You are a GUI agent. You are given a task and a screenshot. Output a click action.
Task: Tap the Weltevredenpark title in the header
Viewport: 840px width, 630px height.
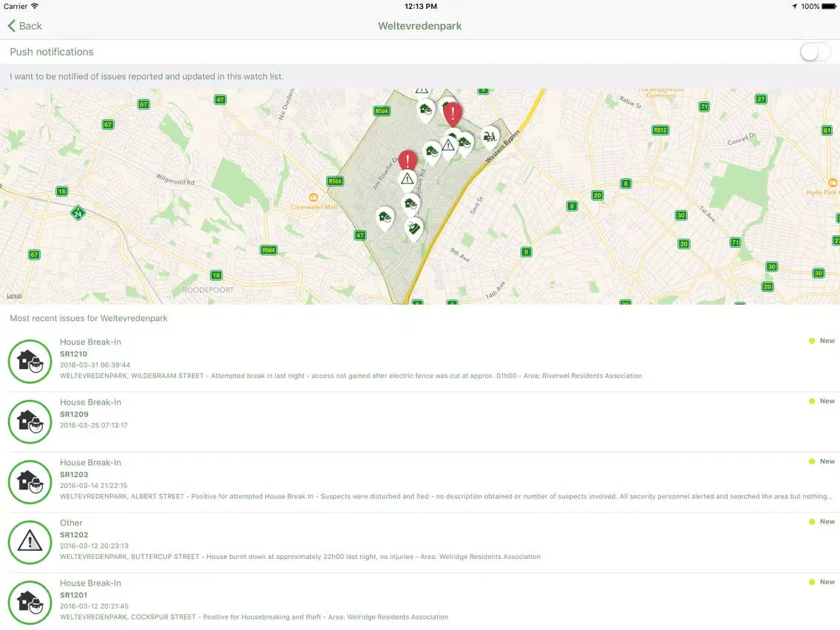click(x=420, y=26)
